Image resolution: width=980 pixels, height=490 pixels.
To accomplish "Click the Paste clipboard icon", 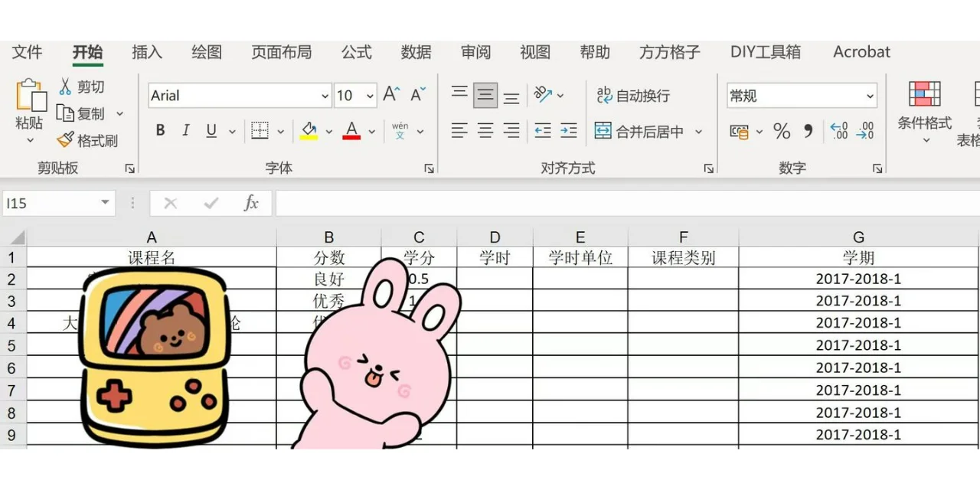I will tap(31, 96).
